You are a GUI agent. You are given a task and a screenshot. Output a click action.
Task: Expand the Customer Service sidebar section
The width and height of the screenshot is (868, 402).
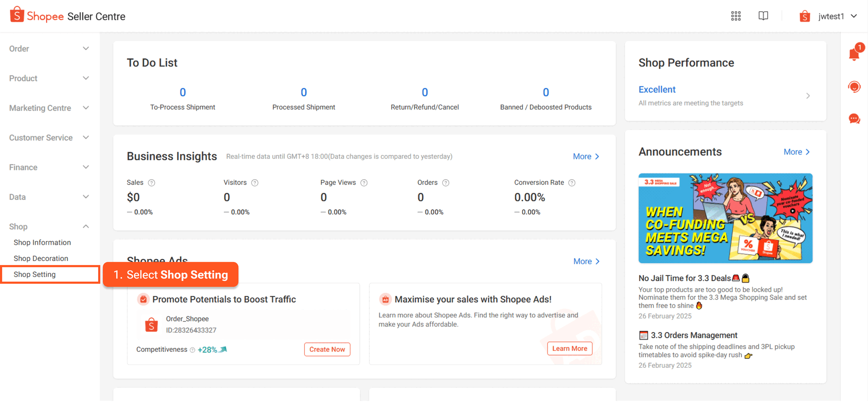(x=49, y=138)
